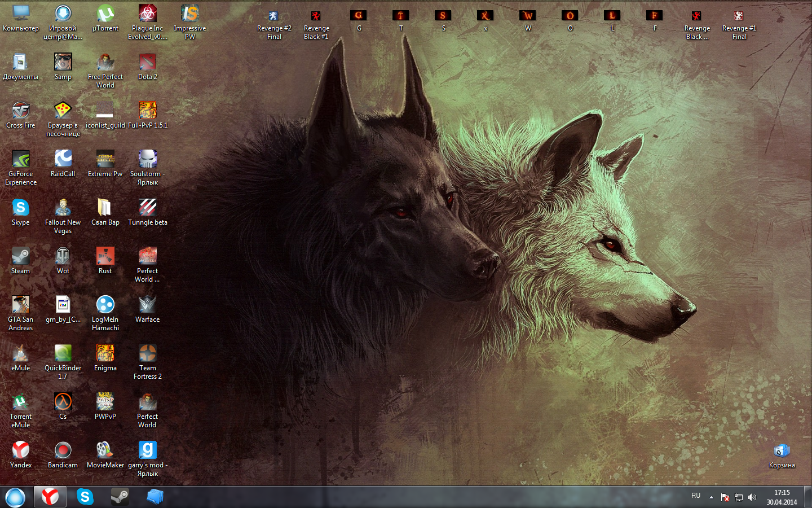812x508 pixels.
Task: Select Fallout New Vegas shortcut
Action: [63, 216]
